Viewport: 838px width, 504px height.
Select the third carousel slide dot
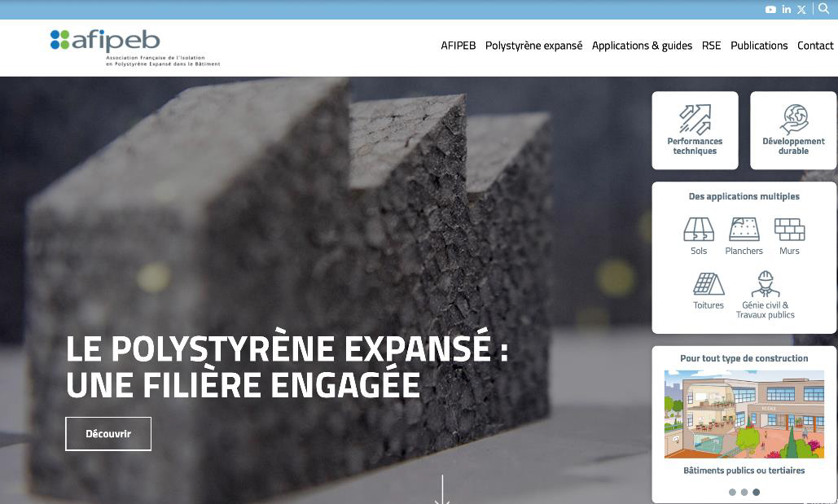(x=756, y=493)
